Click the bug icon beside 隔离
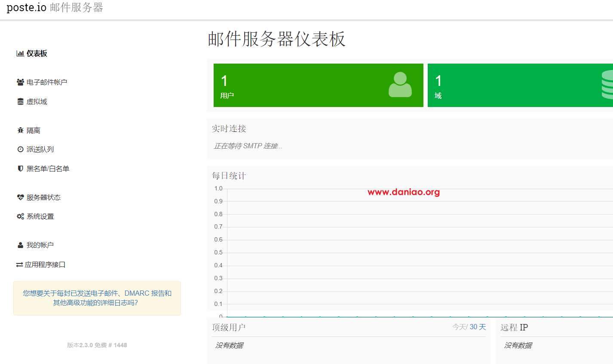 point(20,130)
